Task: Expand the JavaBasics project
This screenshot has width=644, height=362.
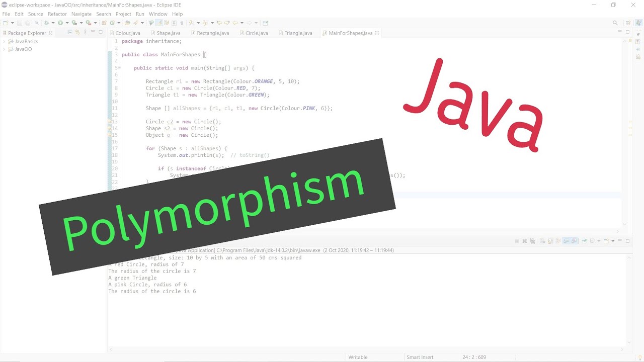Action: [4, 42]
